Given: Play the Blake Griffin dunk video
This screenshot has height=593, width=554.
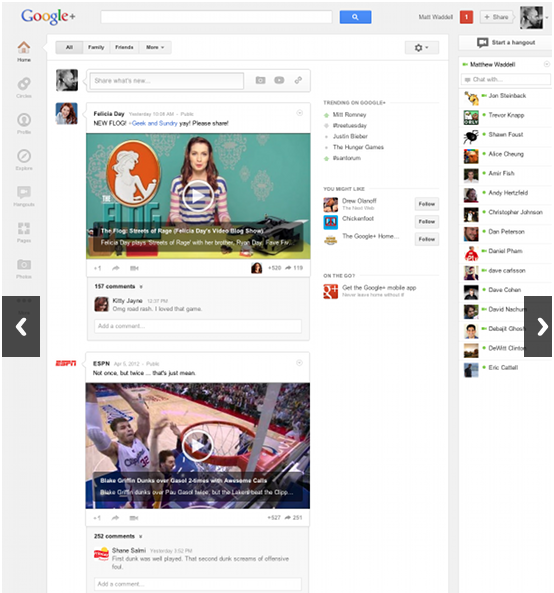Looking at the screenshot, I should click(x=197, y=445).
